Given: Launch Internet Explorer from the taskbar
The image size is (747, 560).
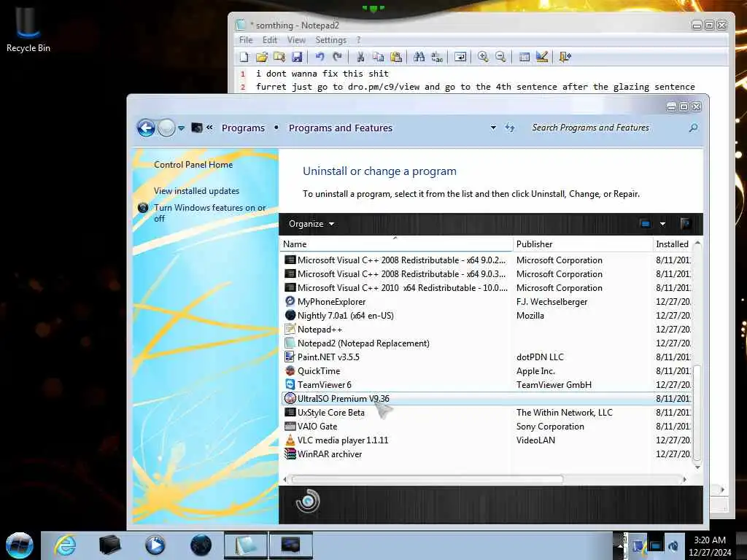Looking at the screenshot, I should [65, 545].
